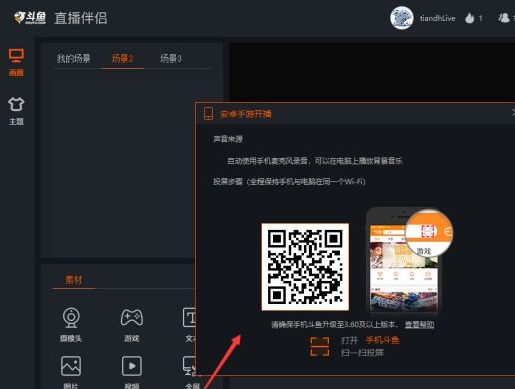The width and height of the screenshot is (515, 389).
Task: Open the 画面 screen section in sidebar
Action: [x=16, y=62]
